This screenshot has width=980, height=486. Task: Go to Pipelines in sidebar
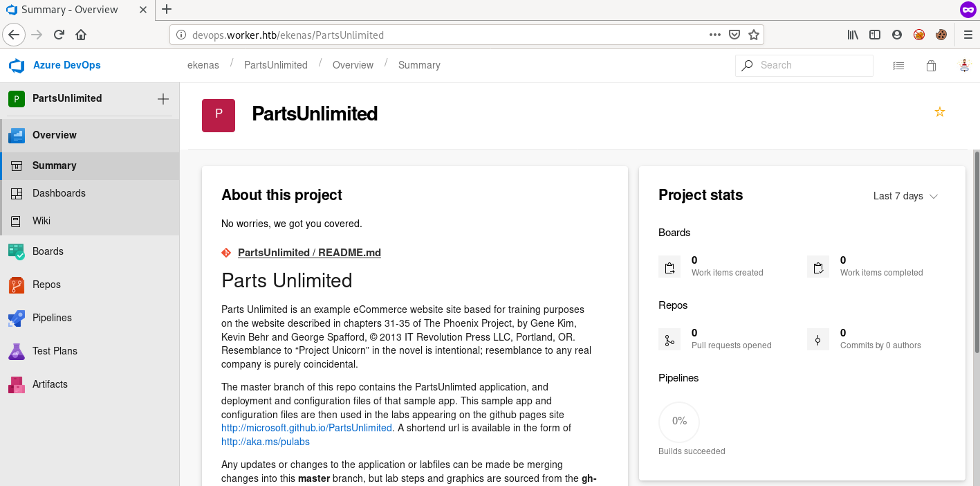click(x=52, y=318)
